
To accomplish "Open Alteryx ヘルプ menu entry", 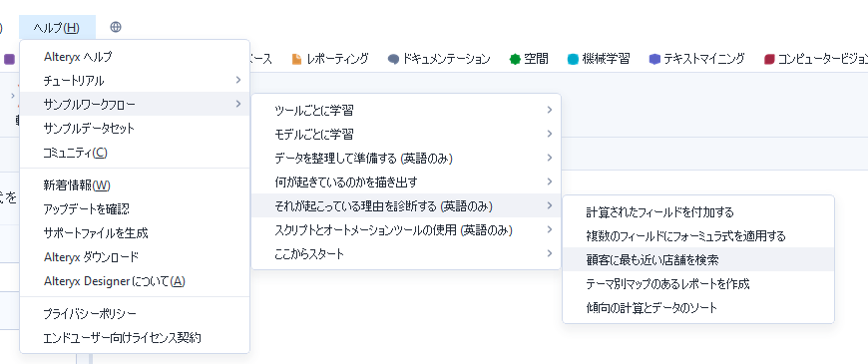I will 135,57.
